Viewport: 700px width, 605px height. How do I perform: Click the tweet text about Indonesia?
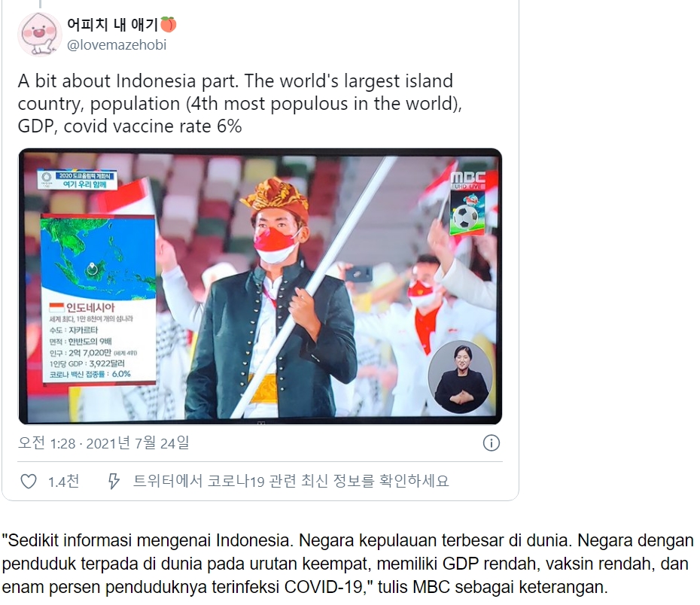(240, 104)
